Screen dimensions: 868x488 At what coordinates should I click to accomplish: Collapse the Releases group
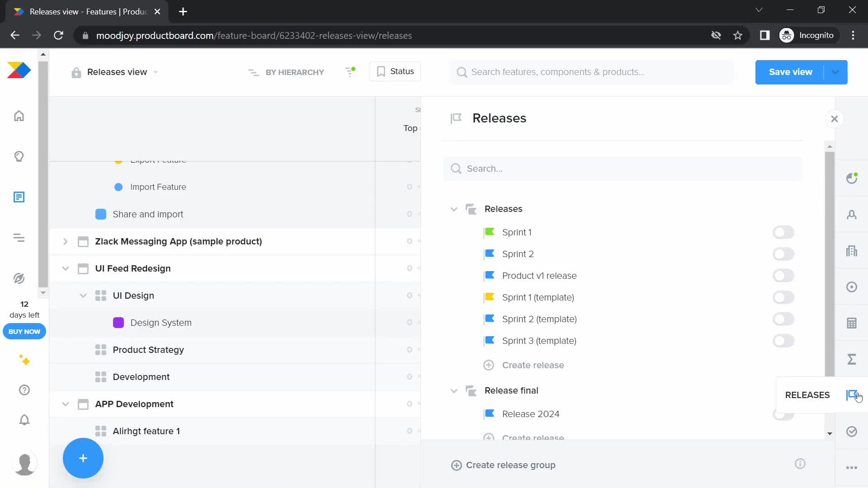coord(454,209)
